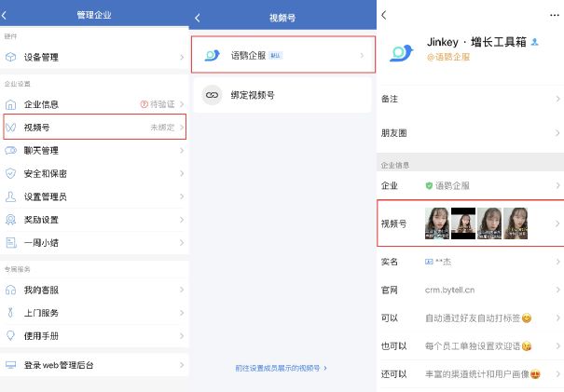The image size is (564, 392).
Task: Click the chat management bubble icon
Action: click(x=10, y=150)
